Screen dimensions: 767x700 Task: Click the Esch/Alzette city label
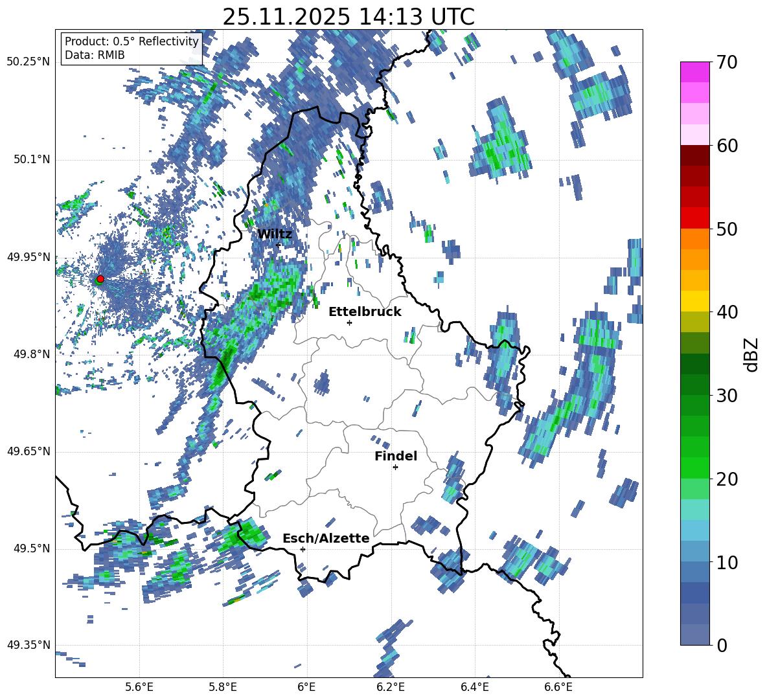tap(326, 538)
